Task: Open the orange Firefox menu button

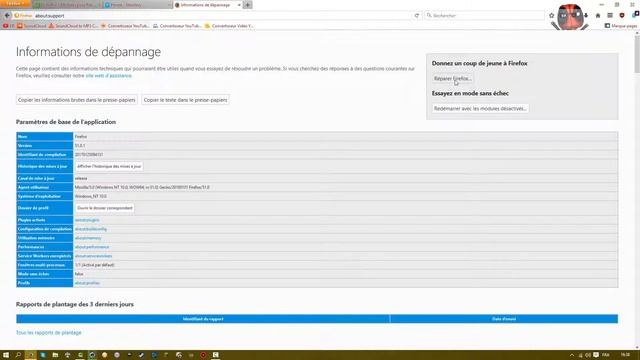Action: [x=15, y=3]
